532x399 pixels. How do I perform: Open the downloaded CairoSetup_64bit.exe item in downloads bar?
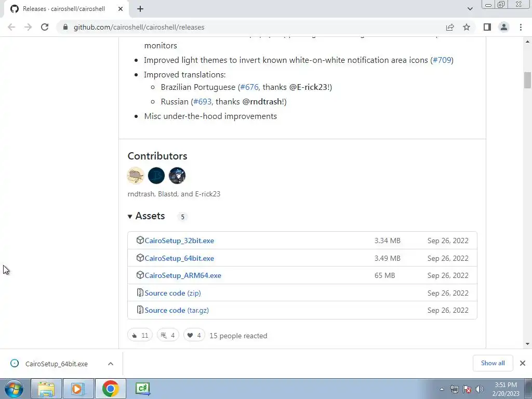tap(56, 364)
